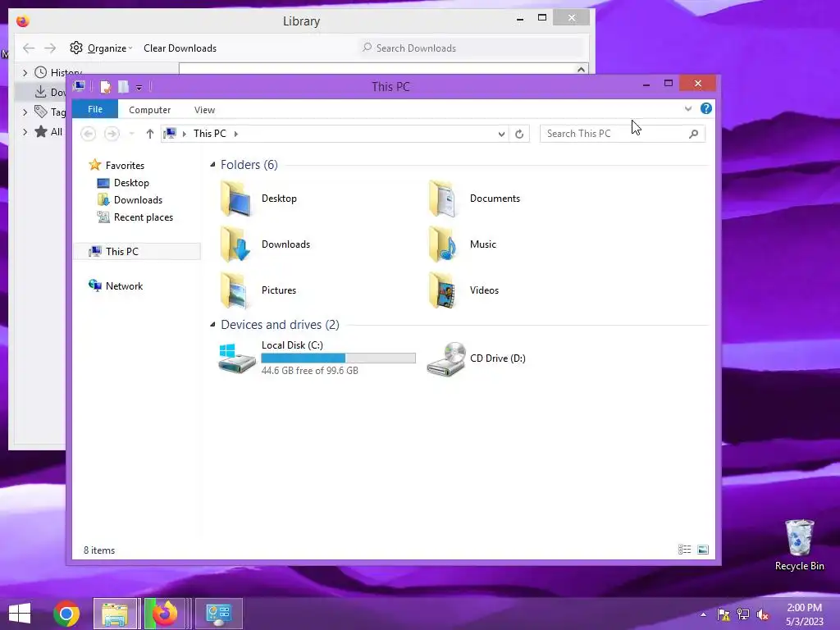The width and height of the screenshot is (840, 630).
Task: Select This PC in navigation pane
Action: coord(137,251)
